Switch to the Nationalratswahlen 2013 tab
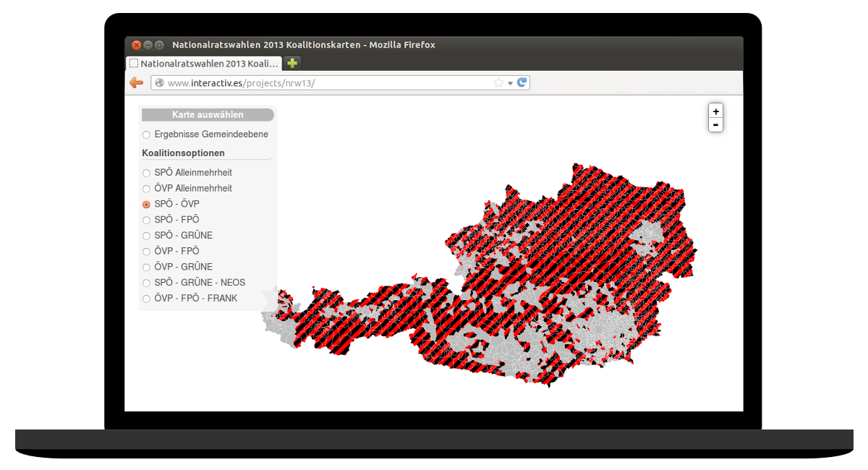This screenshot has width=868, height=470. point(204,63)
